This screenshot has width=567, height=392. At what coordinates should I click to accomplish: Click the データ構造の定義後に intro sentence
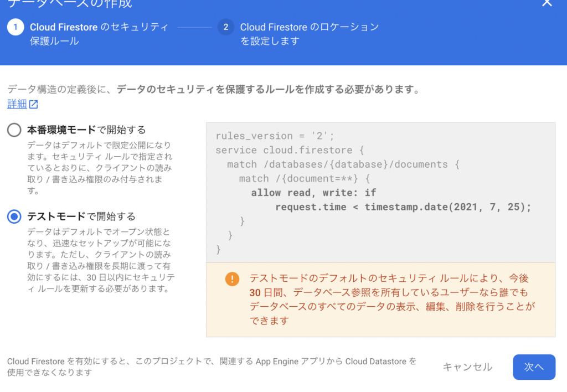pyautogui.click(x=214, y=89)
